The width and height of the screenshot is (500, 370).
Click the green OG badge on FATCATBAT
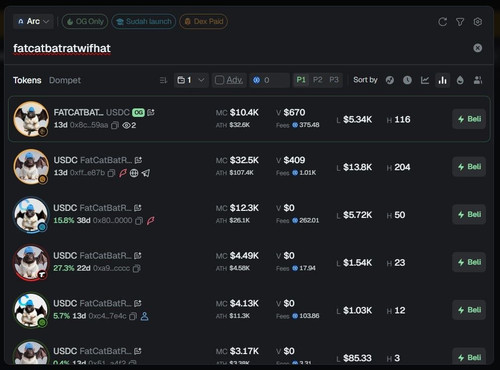tap(138, 113)
